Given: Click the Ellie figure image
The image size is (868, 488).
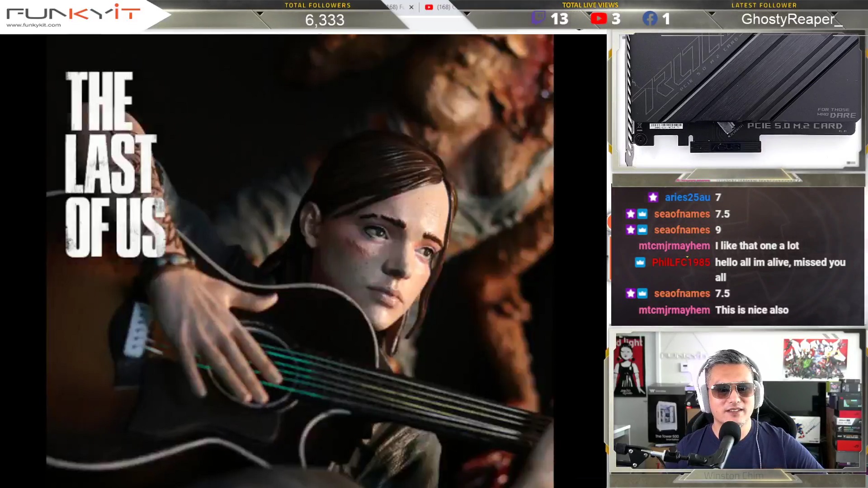Looking at the screenshot, I should 300,261.
